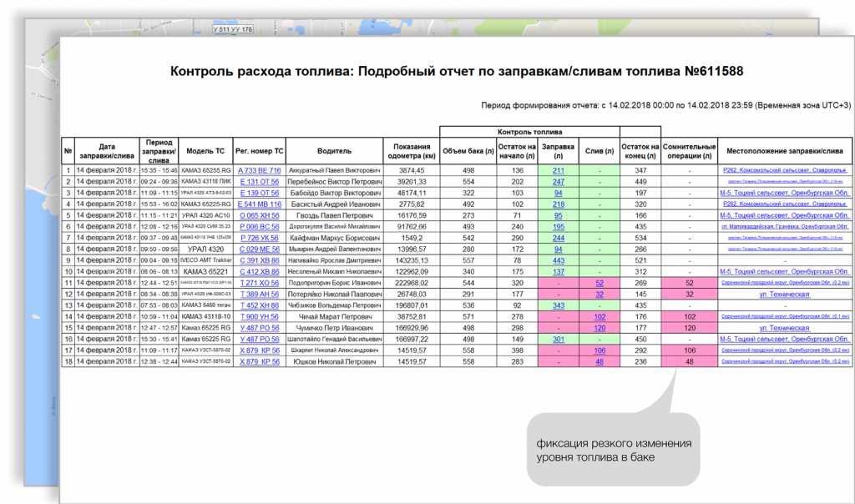Follow plate link C 029 ME 56
The image size is (855, 504).
click(x=260, y=249)
